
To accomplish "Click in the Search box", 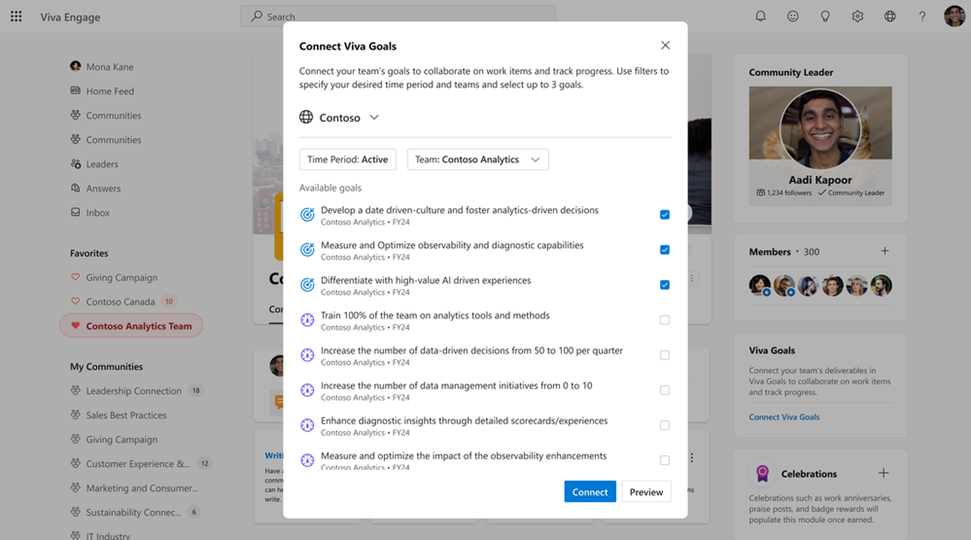I will point(400,17).
